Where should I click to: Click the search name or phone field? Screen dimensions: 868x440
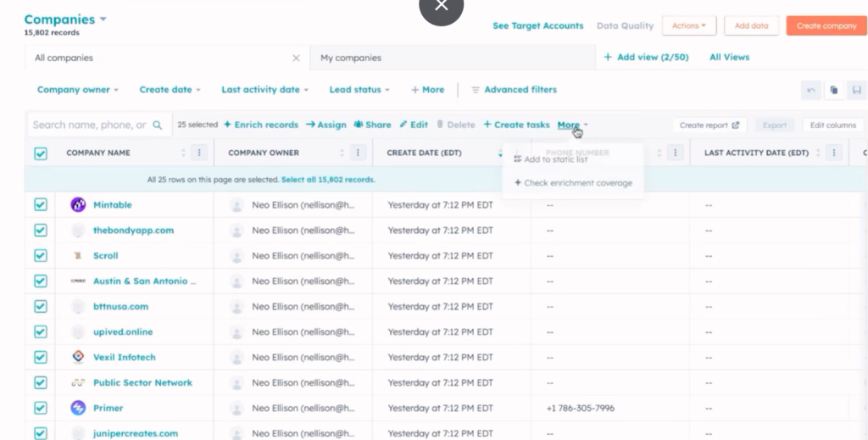pyautogui.click(x=89, y=125)
